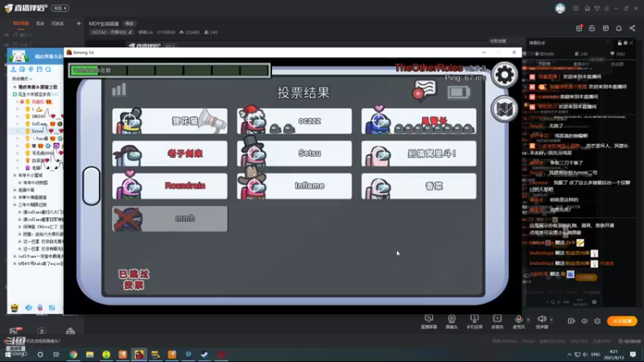Click the signal bars icon in voting panel
This screenshot has height=362, width=644.
[x=119, y=89]
